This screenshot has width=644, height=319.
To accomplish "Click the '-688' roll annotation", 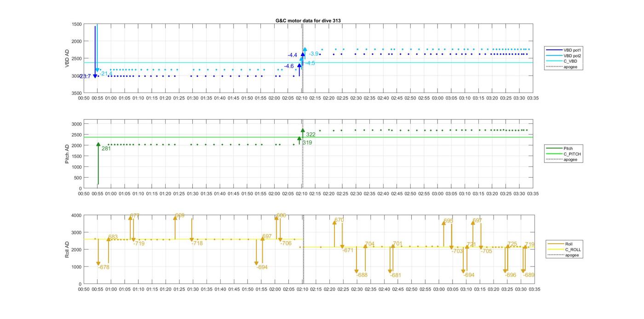I will click(362, 275).
